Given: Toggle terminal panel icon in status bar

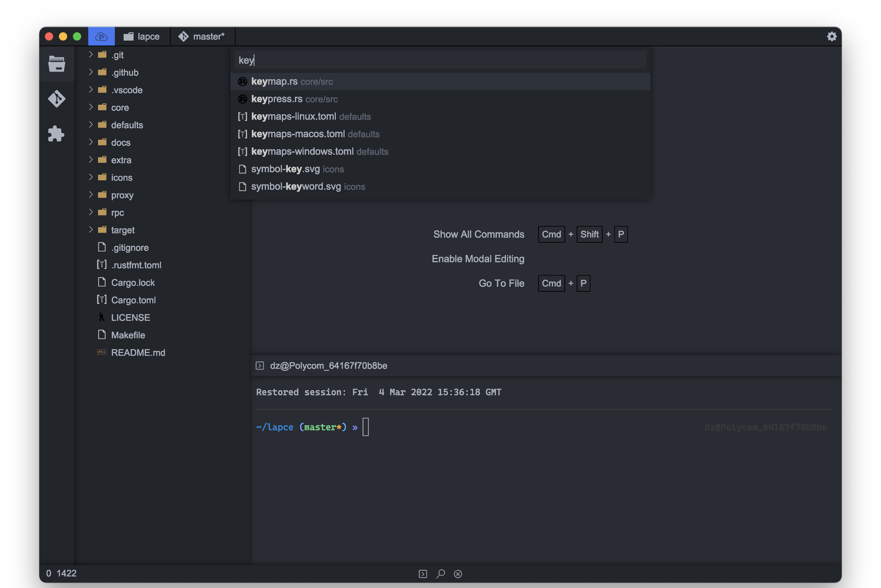Looking at the screenshot, I should point(423,574).
